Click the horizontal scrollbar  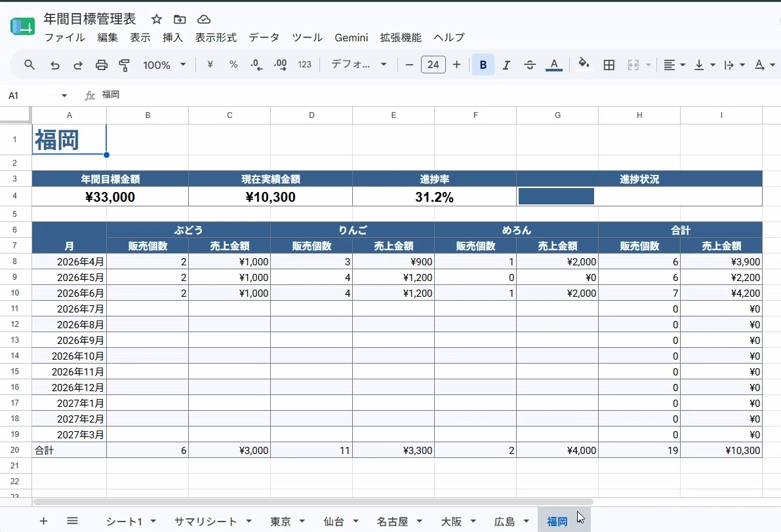[x=313, y=502]
